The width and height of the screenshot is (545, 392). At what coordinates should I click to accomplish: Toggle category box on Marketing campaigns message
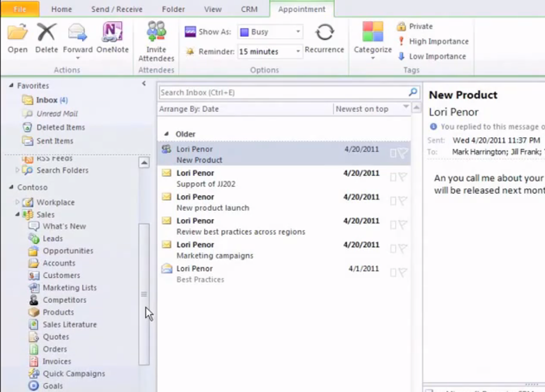(393, 249)
